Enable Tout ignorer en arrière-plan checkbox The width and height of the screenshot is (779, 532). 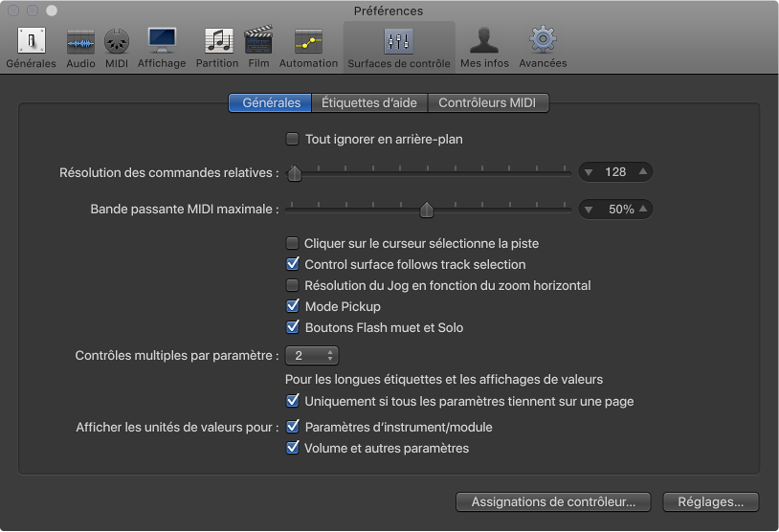(293, 140)
